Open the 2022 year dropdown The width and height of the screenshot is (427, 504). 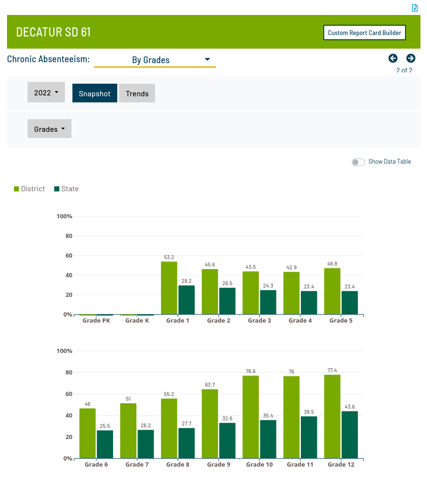(46, 93)
